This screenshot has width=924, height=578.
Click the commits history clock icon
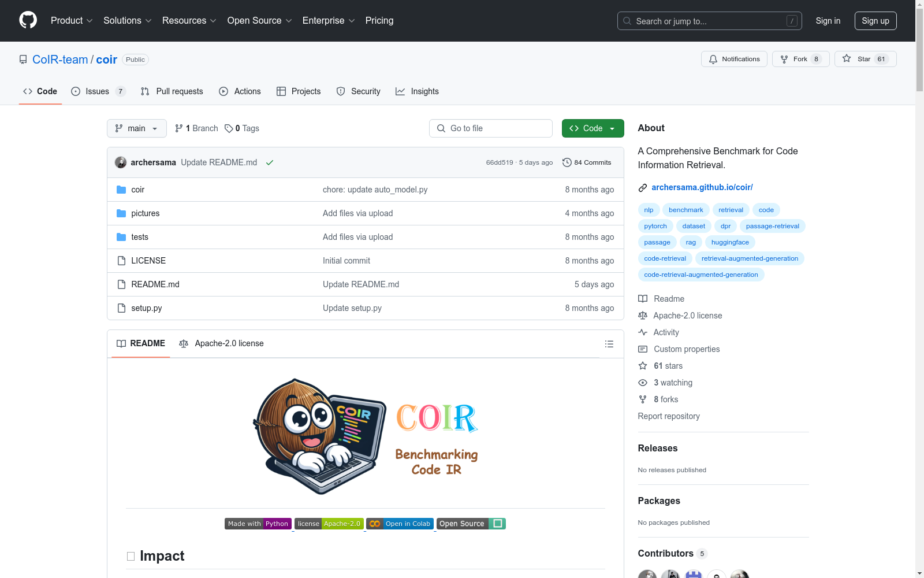click(567, 162)
